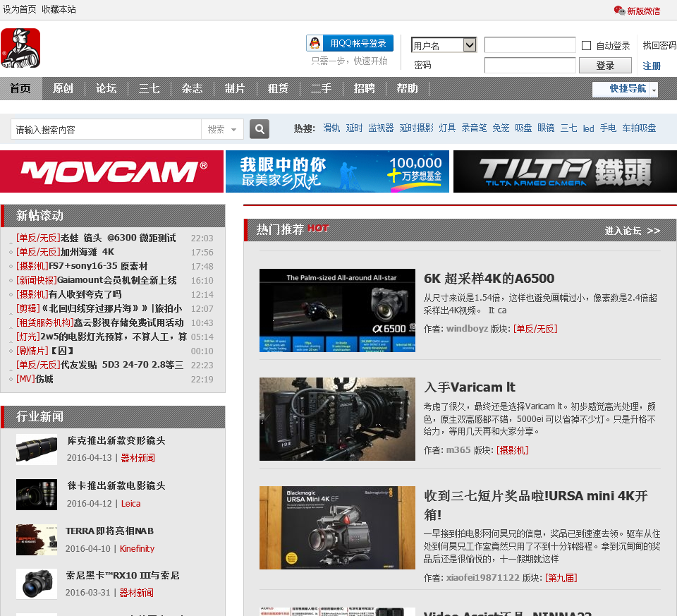Select the 原创 nav tab

click(x=63, y=89)
